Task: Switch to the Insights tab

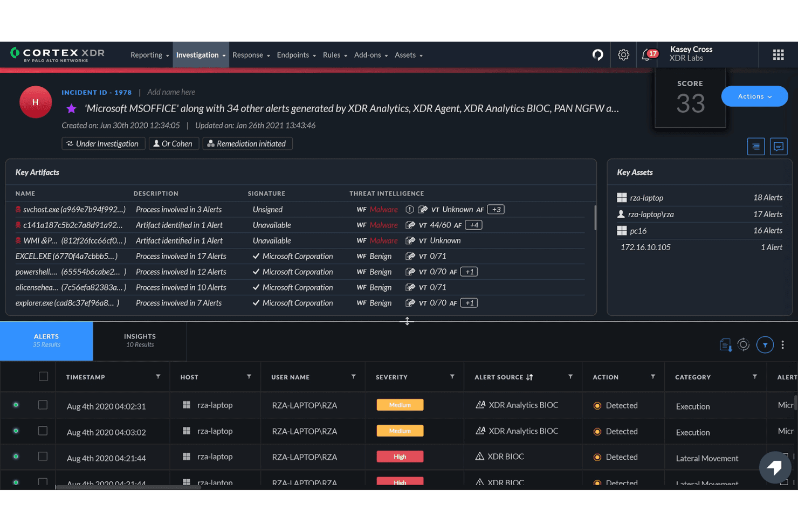Action: pyautogui.click(x=140, y=341)
